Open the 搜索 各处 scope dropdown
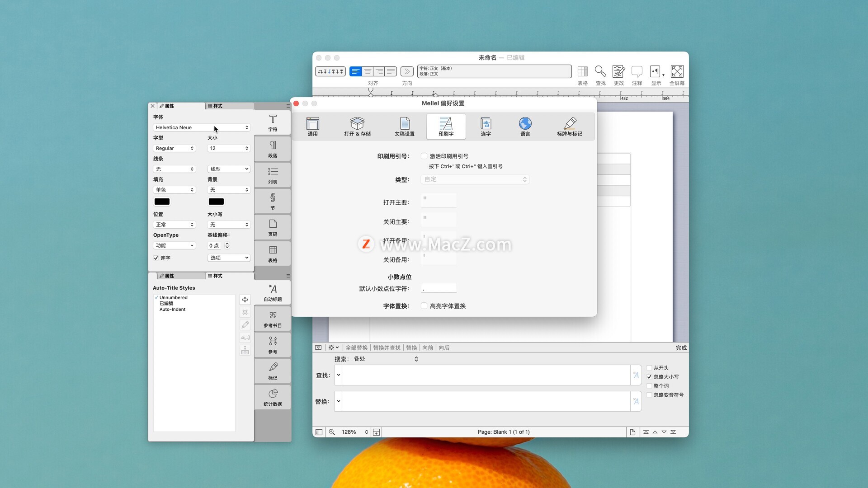868x488 pixels. coord(386,359)
